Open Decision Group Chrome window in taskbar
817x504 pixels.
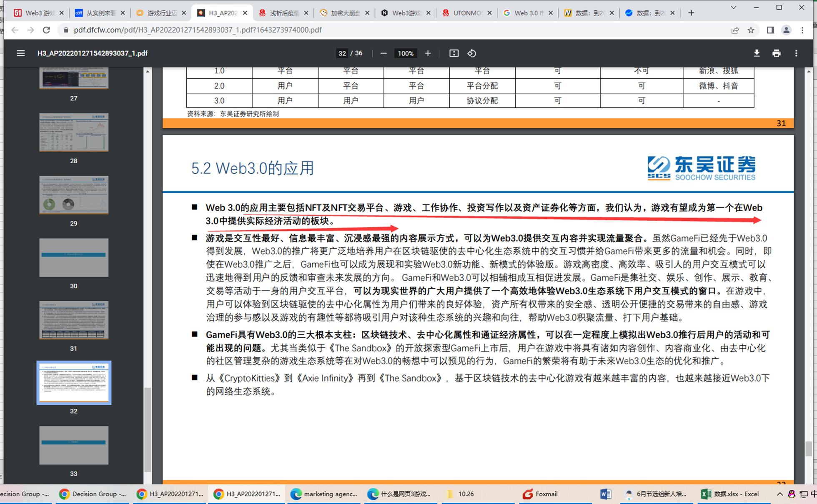point(92,494)
